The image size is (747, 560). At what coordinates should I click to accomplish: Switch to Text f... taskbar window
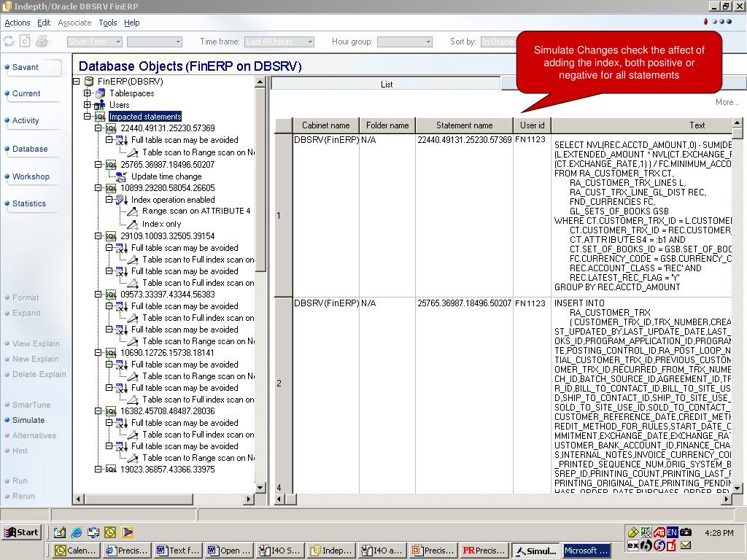178,551
